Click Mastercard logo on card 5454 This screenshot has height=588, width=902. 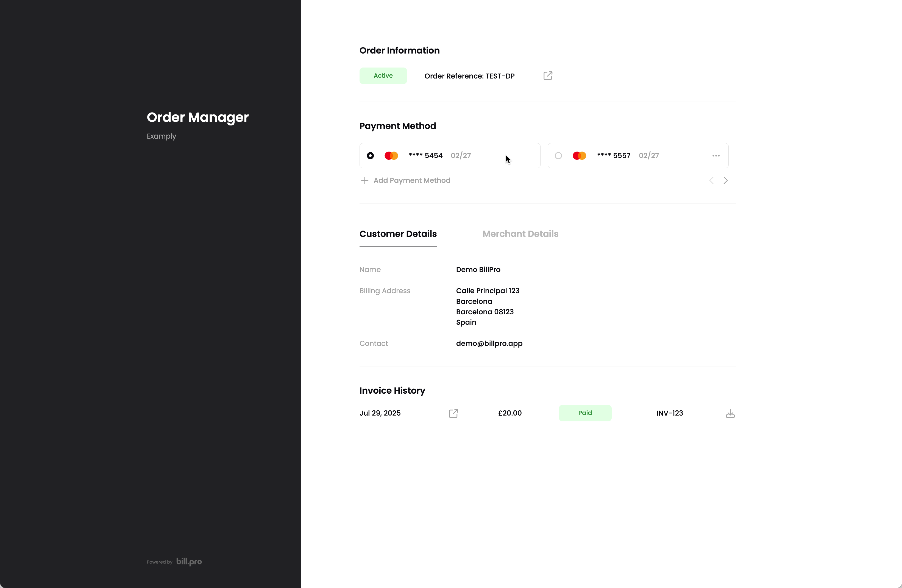click(391, 156)
